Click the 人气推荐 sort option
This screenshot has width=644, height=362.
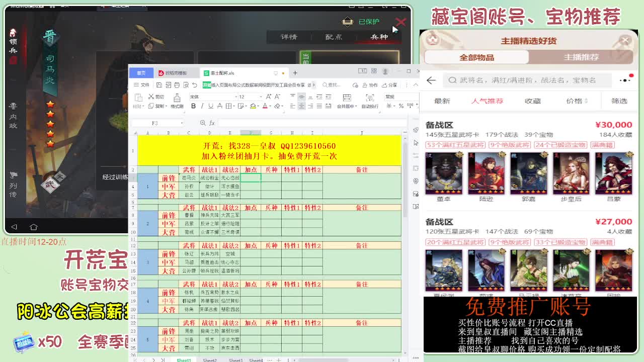487,101
